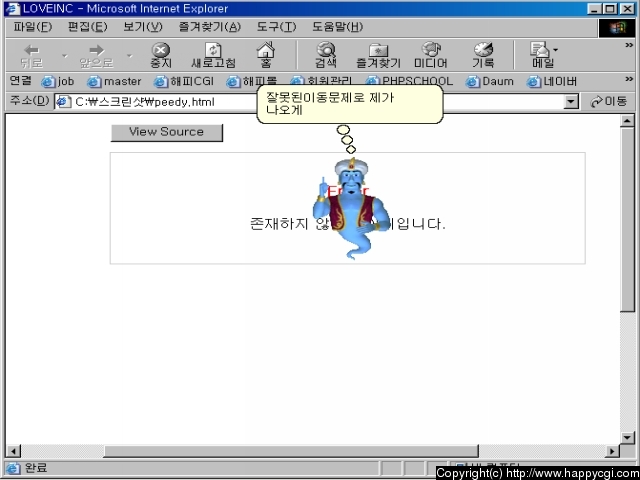This screenshot has height=480, width=640.
Task: Click the page icon in address bar
Action: 63,102
